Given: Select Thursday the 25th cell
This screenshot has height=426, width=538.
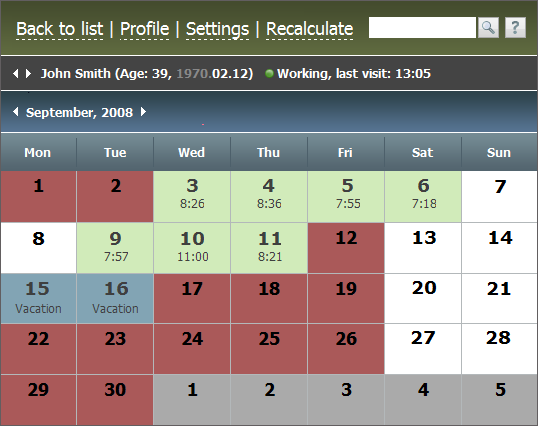Looking at the screenshot, I should click(269, 349).
